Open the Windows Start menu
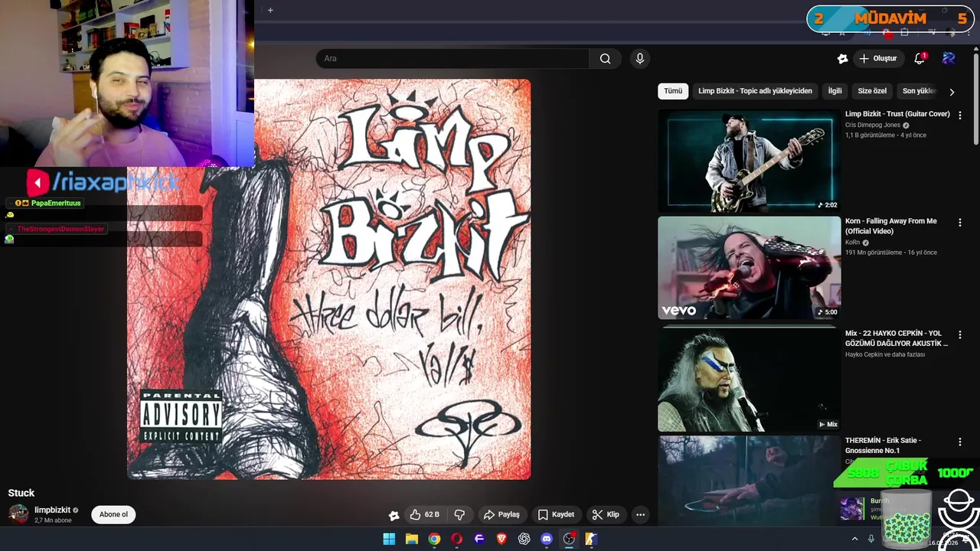 389,539
